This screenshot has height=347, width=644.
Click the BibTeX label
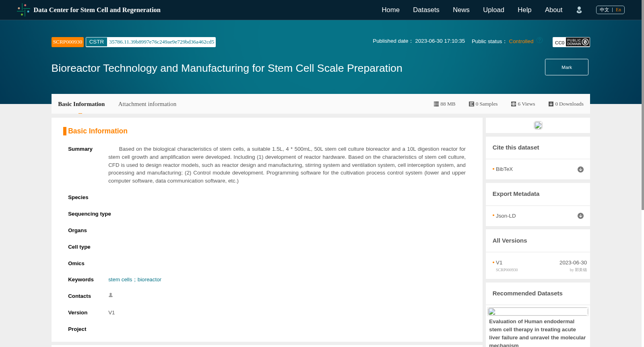[x=504, y=169]
